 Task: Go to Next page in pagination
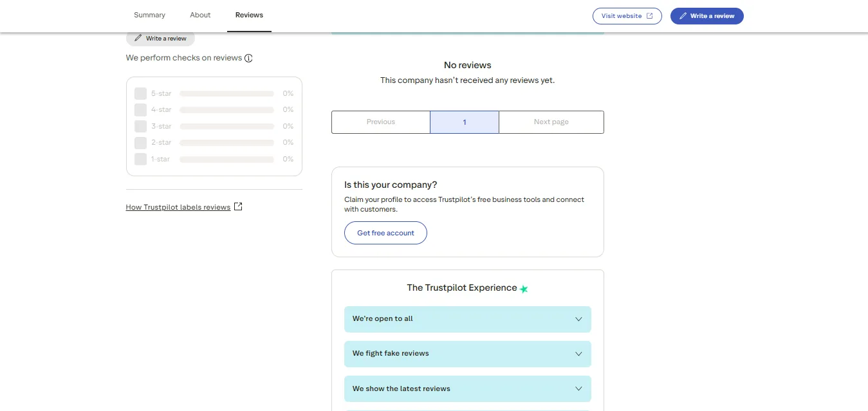[x=551, y=122]
